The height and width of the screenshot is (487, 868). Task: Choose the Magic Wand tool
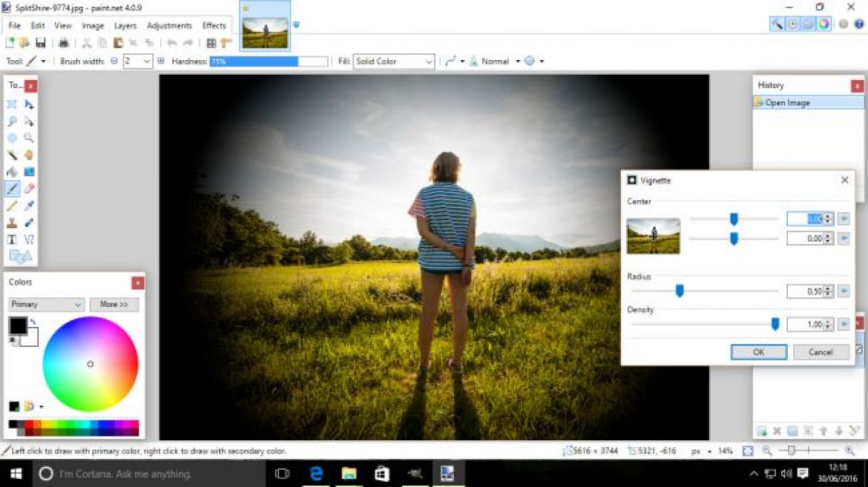(13, 155)
